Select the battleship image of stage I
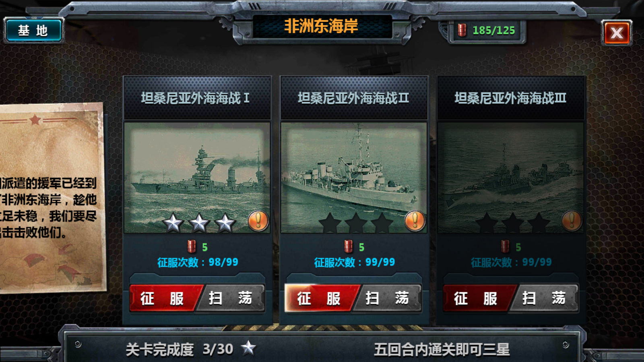This screenshot has height=362, width=644. [x=197, y=177]
